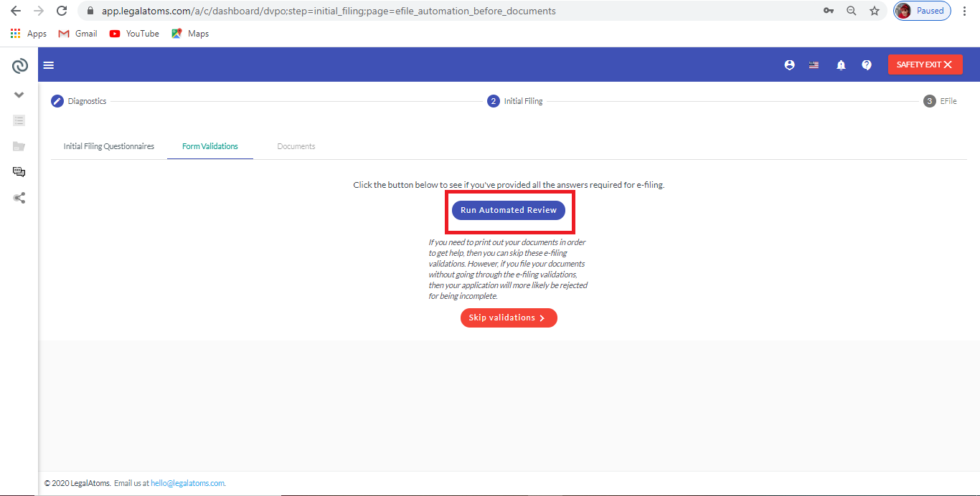Open the Apps bookmark shortcut
980x496 pixels.
(29, 34)
